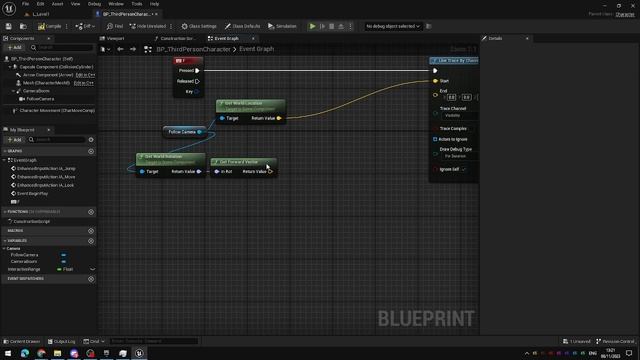
Task: Click My Blueprint Add button
Action: point(14,140)
